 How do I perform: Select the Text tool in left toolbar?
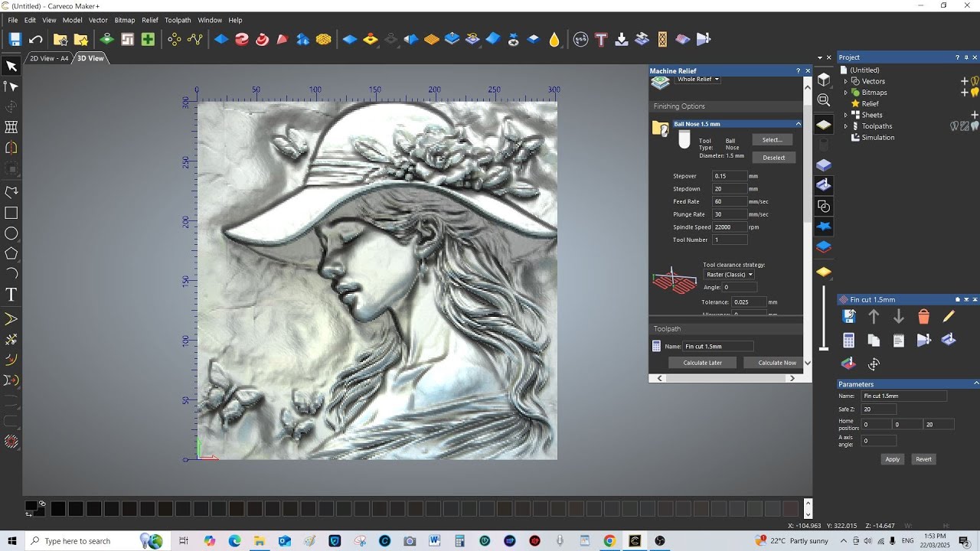tap(11, 295)
